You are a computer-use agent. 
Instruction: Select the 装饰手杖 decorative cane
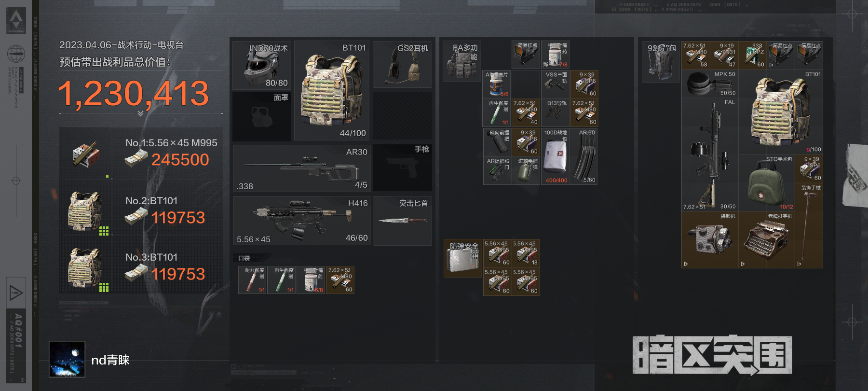pos(809,225)
